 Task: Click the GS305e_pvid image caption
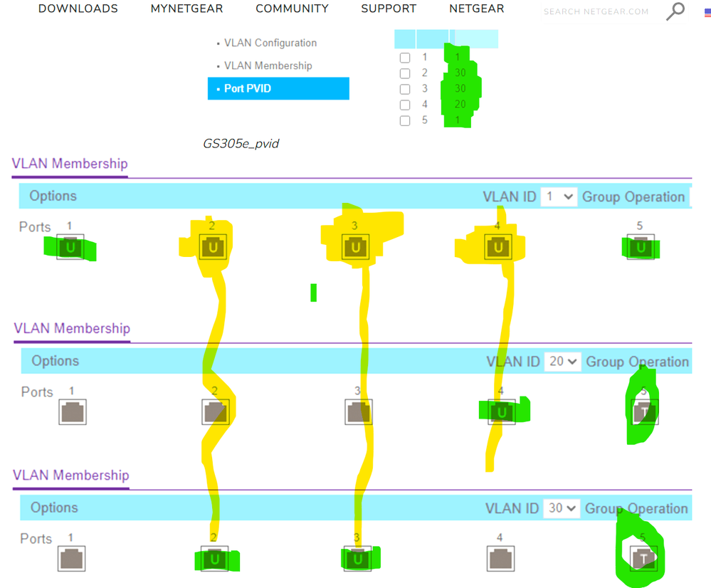(x=241, y=144)
